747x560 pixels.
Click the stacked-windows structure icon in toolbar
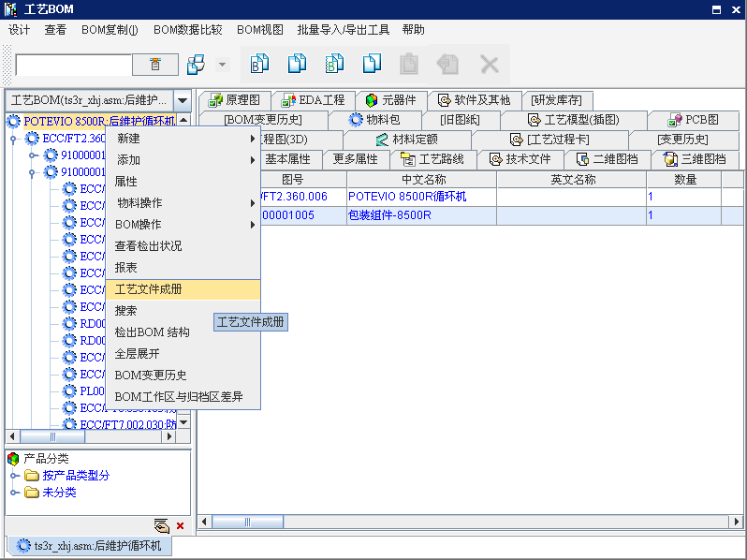coord(197,65)
